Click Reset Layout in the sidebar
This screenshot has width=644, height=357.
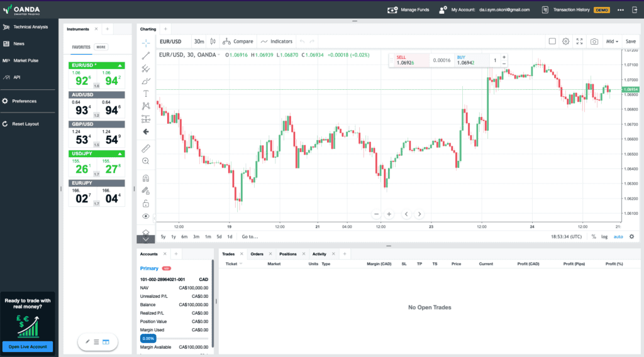click(x=25, y=124)
